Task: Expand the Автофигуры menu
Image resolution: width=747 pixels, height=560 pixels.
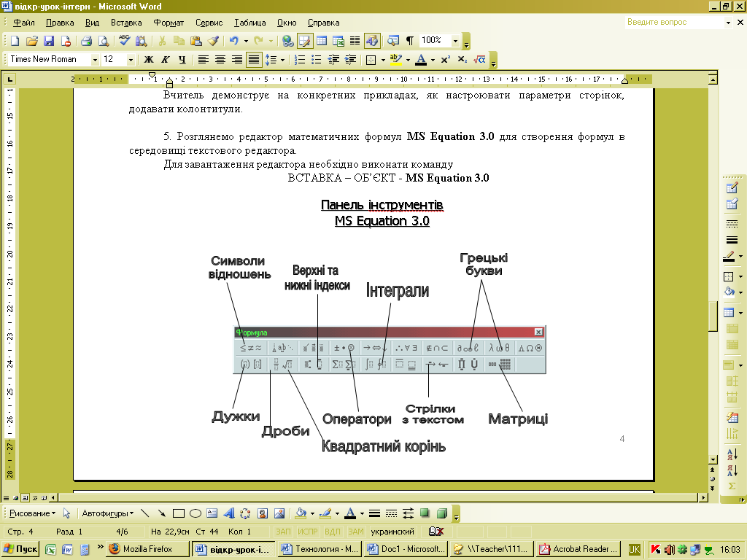Action: tap(108, 513)
